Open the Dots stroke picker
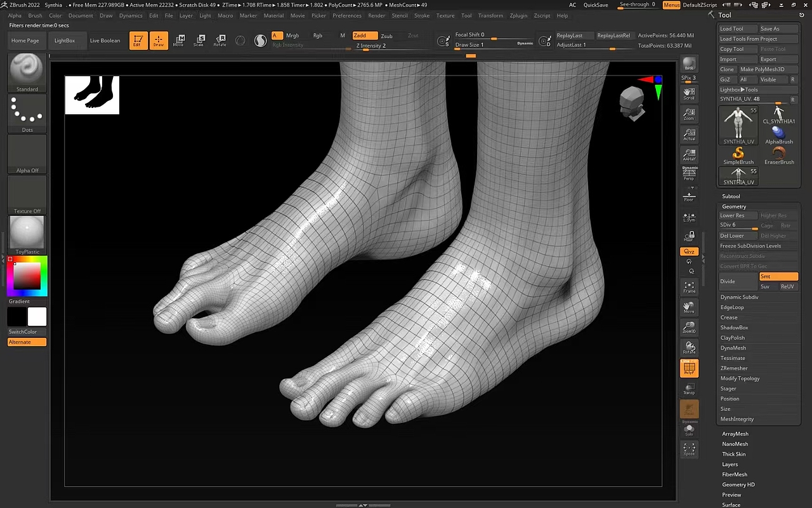The height and width of the screenshot is (508, 812). click(27, 114)
